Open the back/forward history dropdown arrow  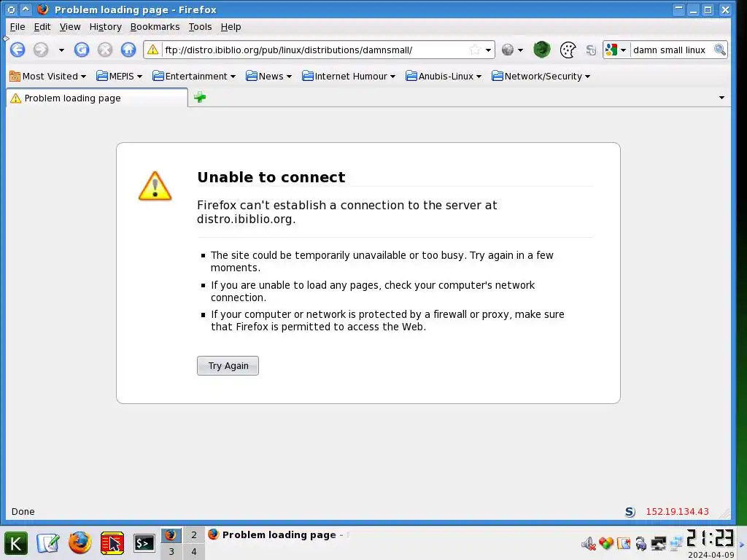pyautogui.click(x=61, y=50)
